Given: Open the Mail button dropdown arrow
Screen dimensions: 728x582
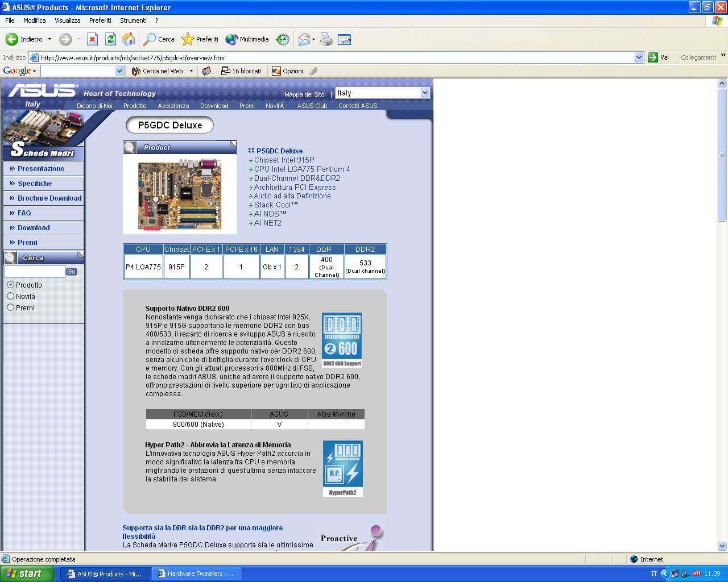Looking at the screenshot, I should pos(313,39).
